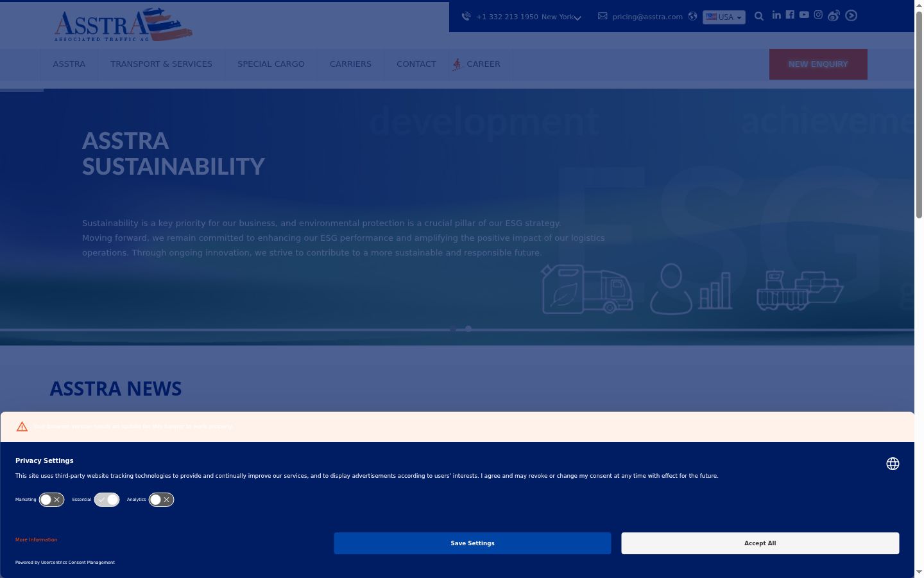The width and height of the screenshot is (924, 578).
Task: Click the scrollbar down arrow
Action: click(919, 572)
